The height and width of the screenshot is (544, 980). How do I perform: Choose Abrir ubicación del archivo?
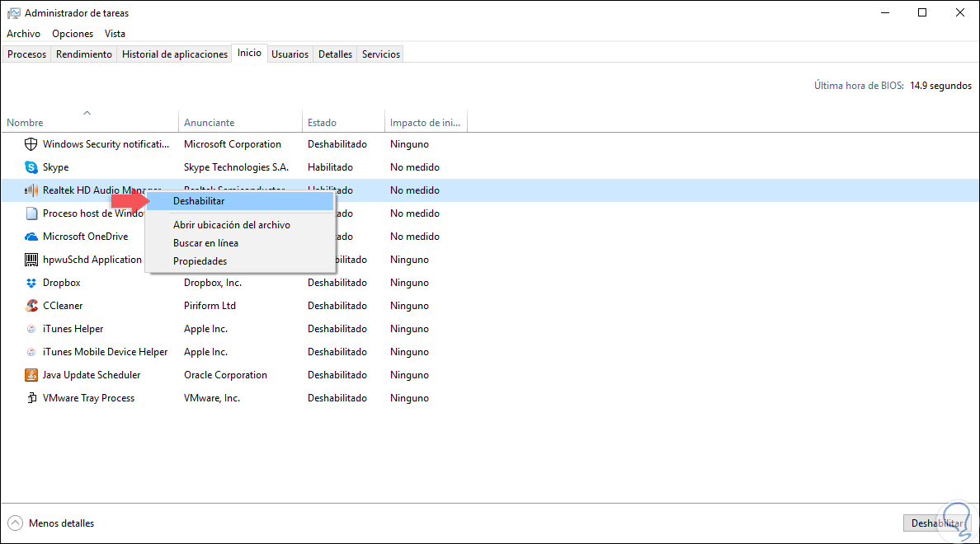tap(240, 225)
